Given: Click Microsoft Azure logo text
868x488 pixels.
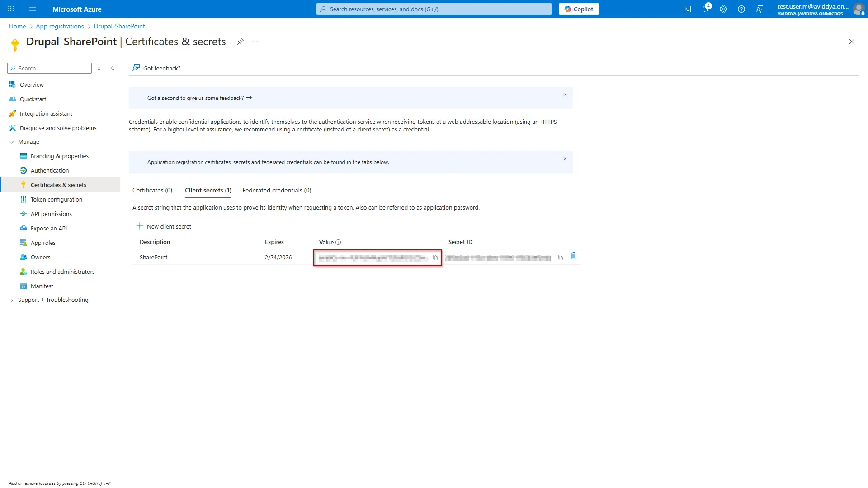Looking at the screenshot, I should pos(77,9).
